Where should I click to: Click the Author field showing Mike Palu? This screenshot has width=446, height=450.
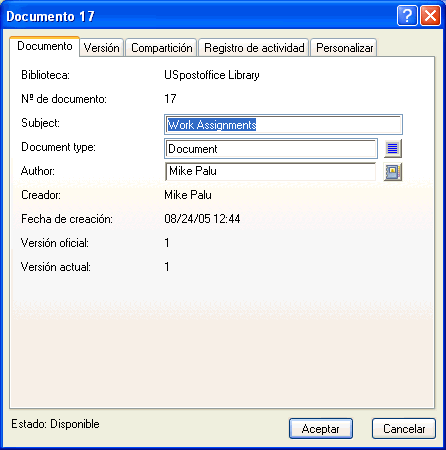point(271,171)
